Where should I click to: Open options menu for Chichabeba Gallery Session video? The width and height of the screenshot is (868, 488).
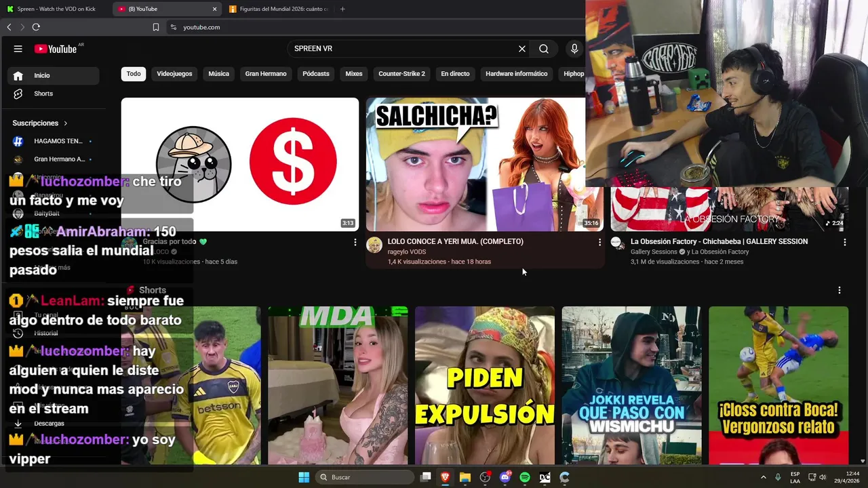(x=845, y=242)
